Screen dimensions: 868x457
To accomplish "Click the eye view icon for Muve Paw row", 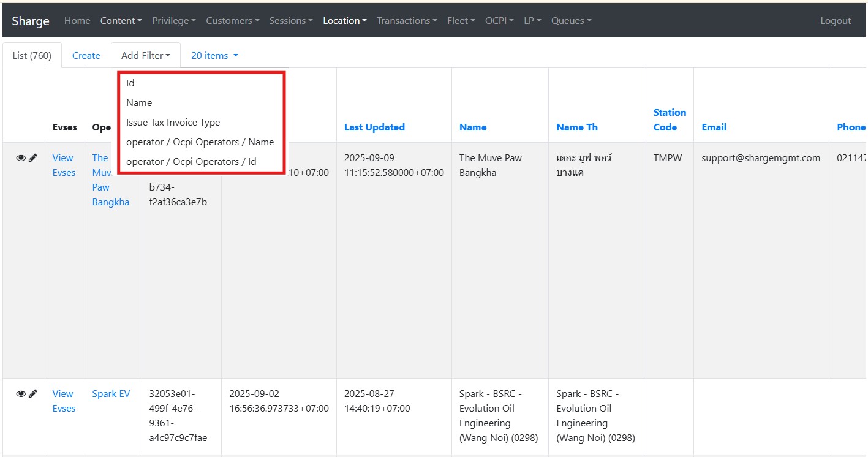I will (20, 158).
